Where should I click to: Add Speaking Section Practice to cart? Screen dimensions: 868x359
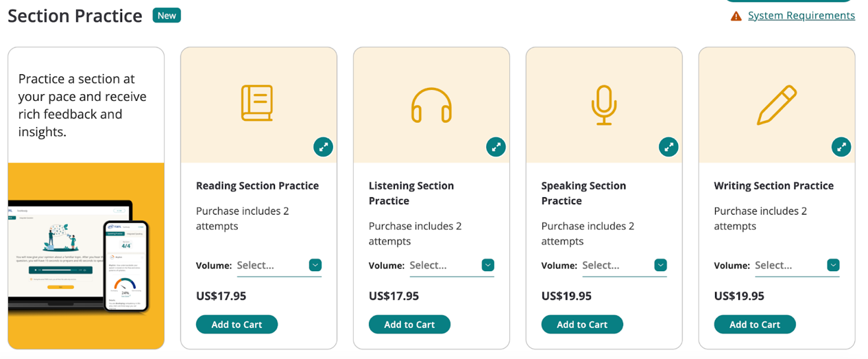[x=582, y=325]
